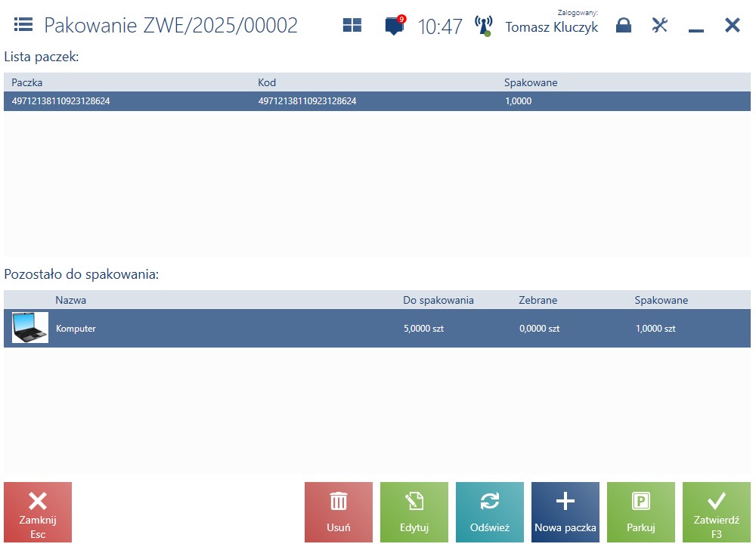Open the hamburger list menu icon
This screenshot has height=547, width=756.
point(23,25)
